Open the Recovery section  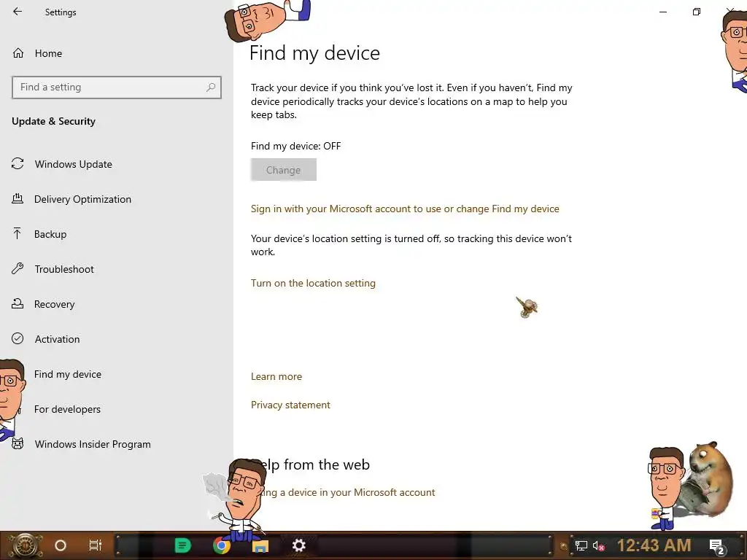point(54,304)
